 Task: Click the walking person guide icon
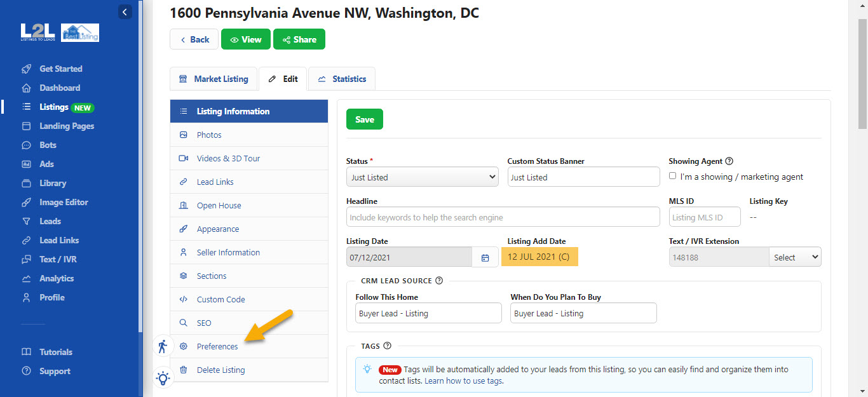coord(163,346)
